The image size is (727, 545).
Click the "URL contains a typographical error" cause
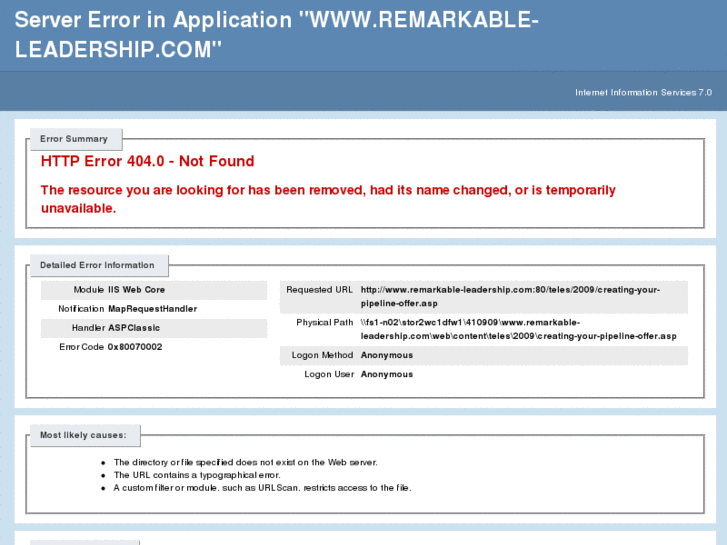(197, 475)
